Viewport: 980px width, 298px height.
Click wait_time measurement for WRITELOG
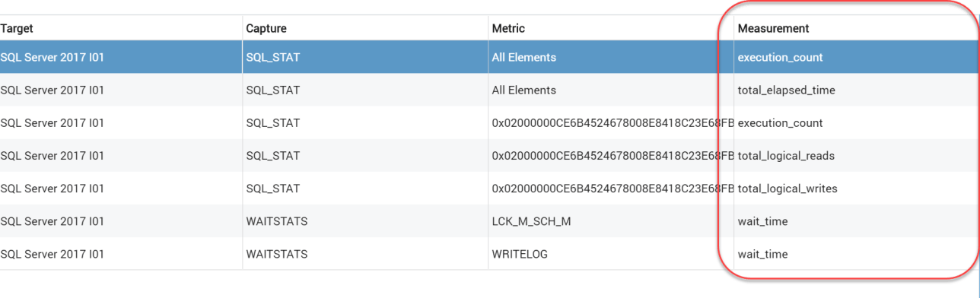(762, 254)
